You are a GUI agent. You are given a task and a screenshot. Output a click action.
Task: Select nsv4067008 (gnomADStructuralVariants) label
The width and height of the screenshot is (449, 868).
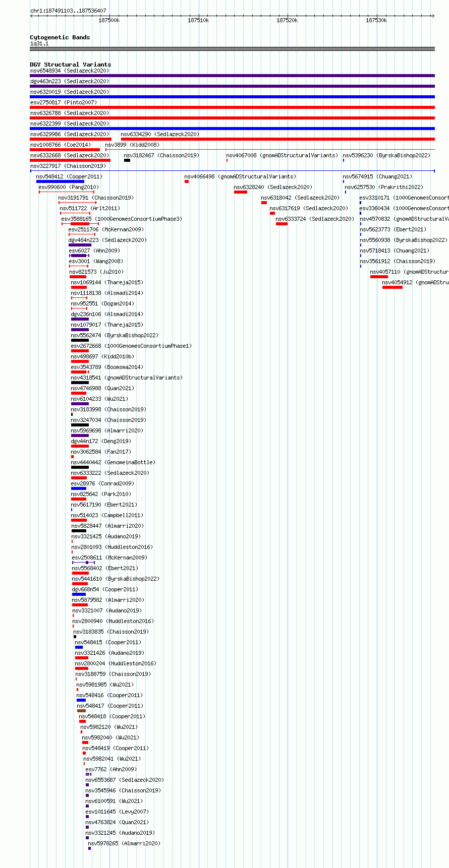tap(282, 155)
